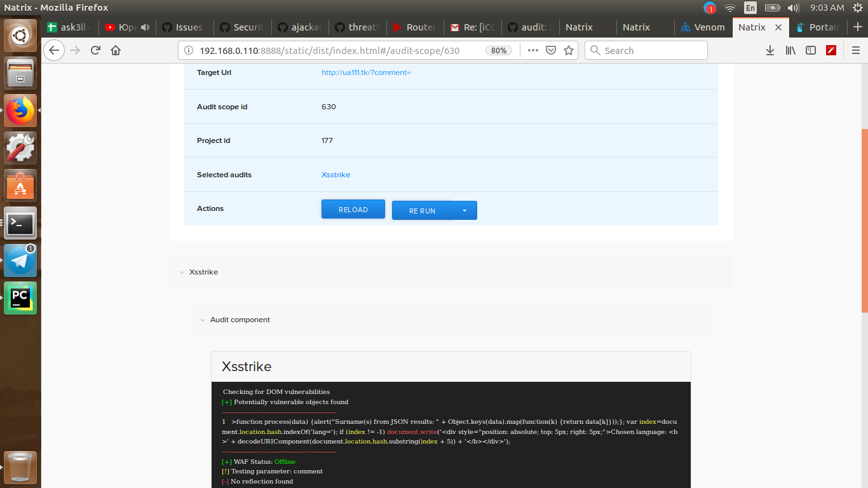Switch to the Securit GitHub tab
The width and height of the screenshot is (868, 488).
(241, 27)
